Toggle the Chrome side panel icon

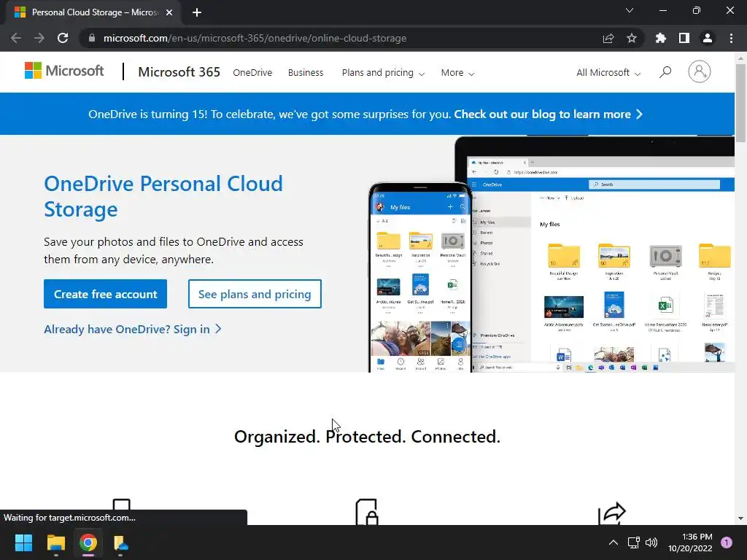click(x=684, y=38)
